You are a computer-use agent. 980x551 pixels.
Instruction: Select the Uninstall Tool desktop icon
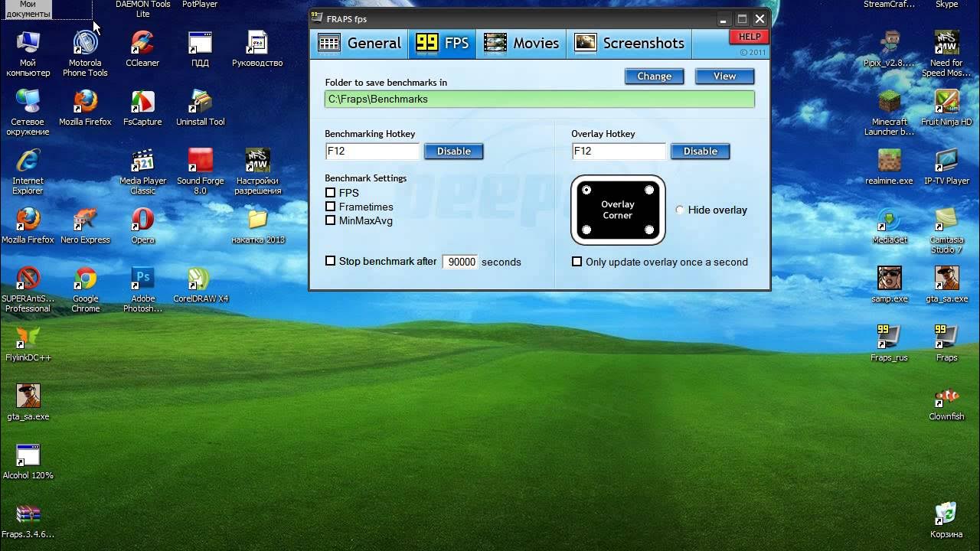coord(200,109)
